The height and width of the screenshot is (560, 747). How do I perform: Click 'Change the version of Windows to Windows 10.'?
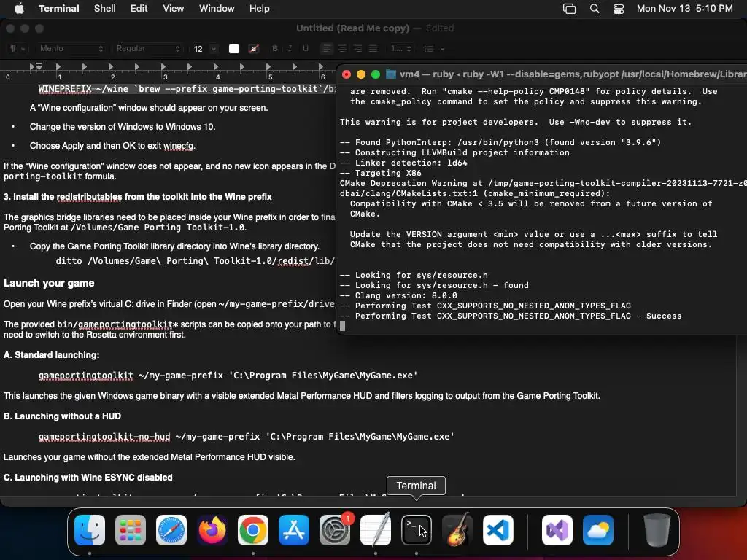pos(123,127)
